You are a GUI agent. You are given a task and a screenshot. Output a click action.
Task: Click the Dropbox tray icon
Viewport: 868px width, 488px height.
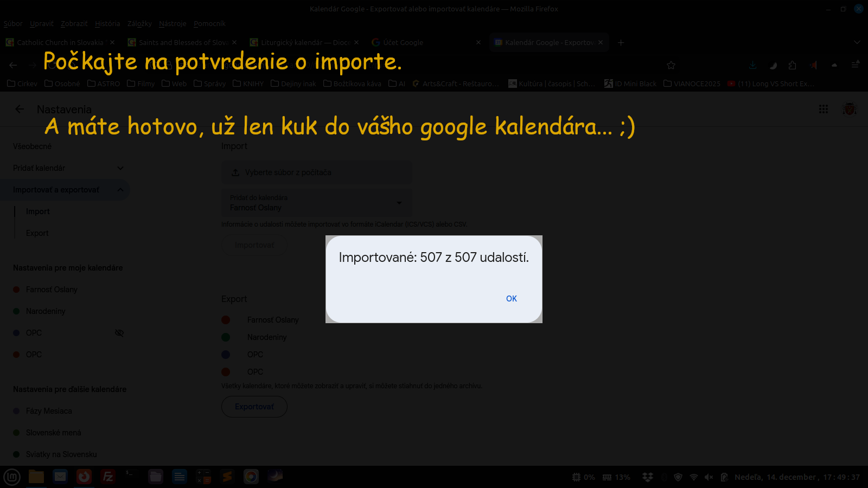(x=647, y=477)
